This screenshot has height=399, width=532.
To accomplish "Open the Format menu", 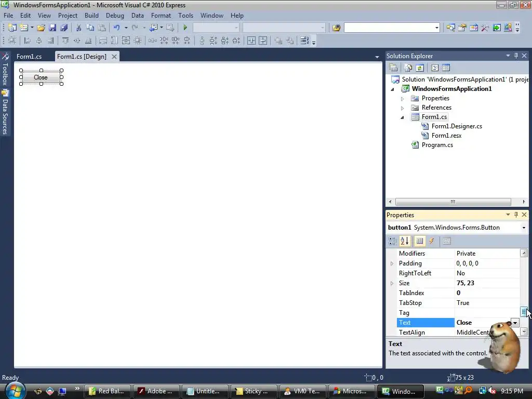I will pyautogui.click(x=161, y=16).
